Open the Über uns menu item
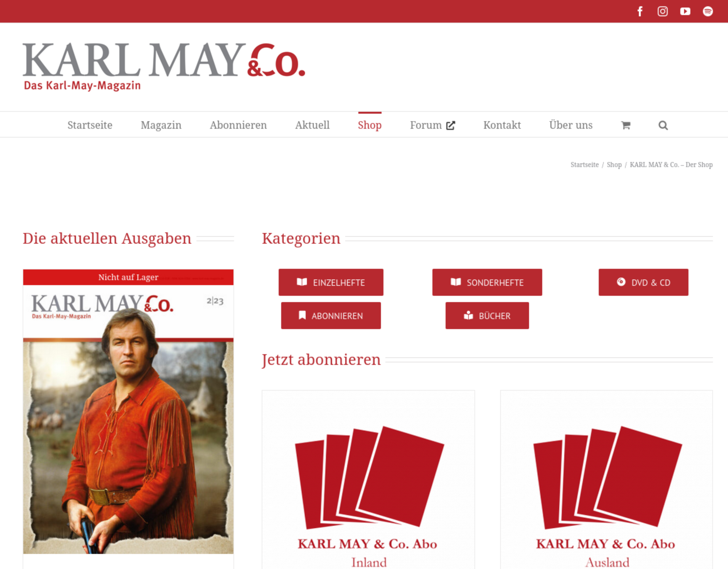The height and width of the screenshot is (569, 728). point(571,125)
